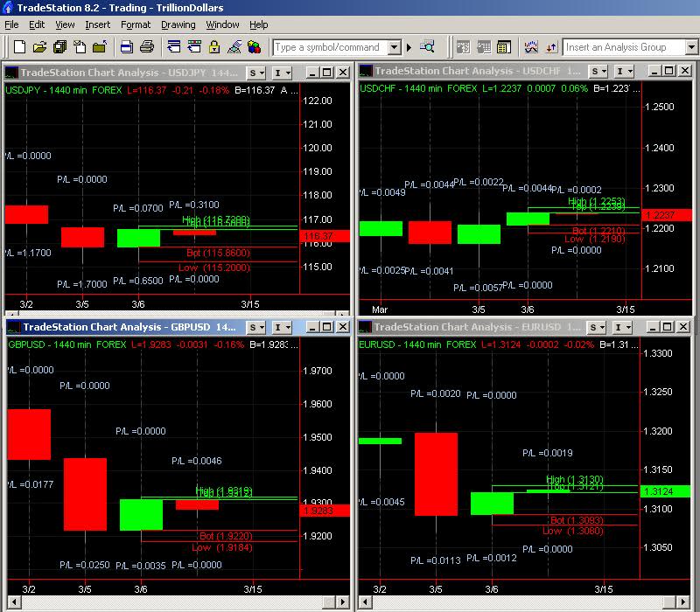Image resolution: width=700 pixels, height=612 pixels.
Task: Click the GBPUSD chart left scroll arrow
Action: pos(14,602)
